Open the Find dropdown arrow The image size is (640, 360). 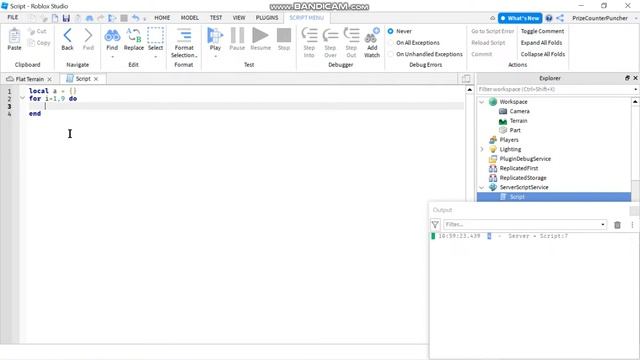click(112, 56)
